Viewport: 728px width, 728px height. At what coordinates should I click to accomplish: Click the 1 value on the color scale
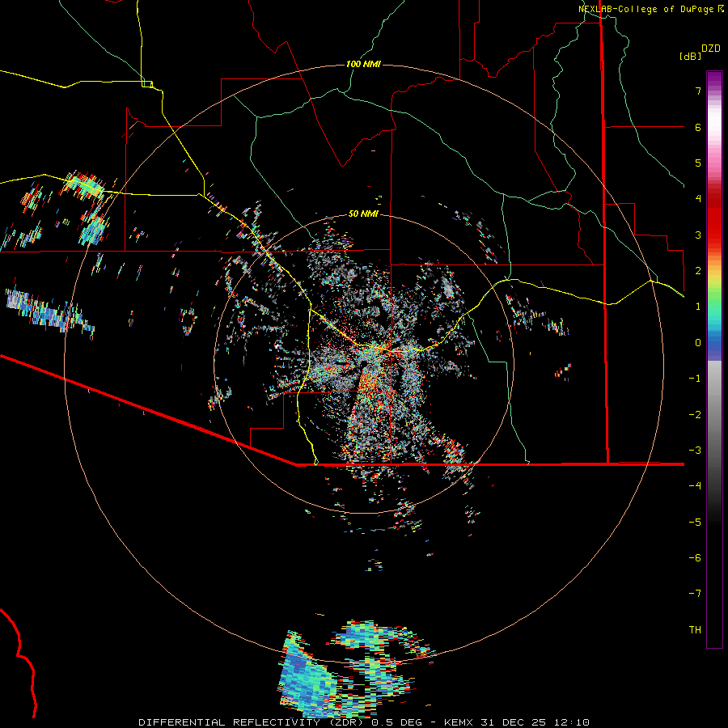pos(698,307)
